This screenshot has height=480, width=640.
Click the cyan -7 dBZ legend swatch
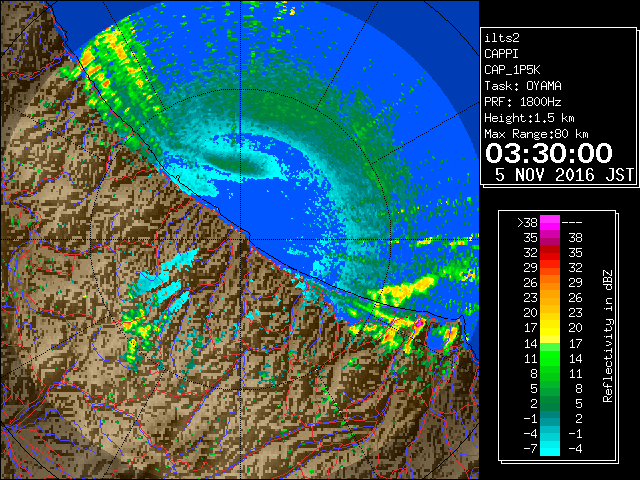pos(550,449)
